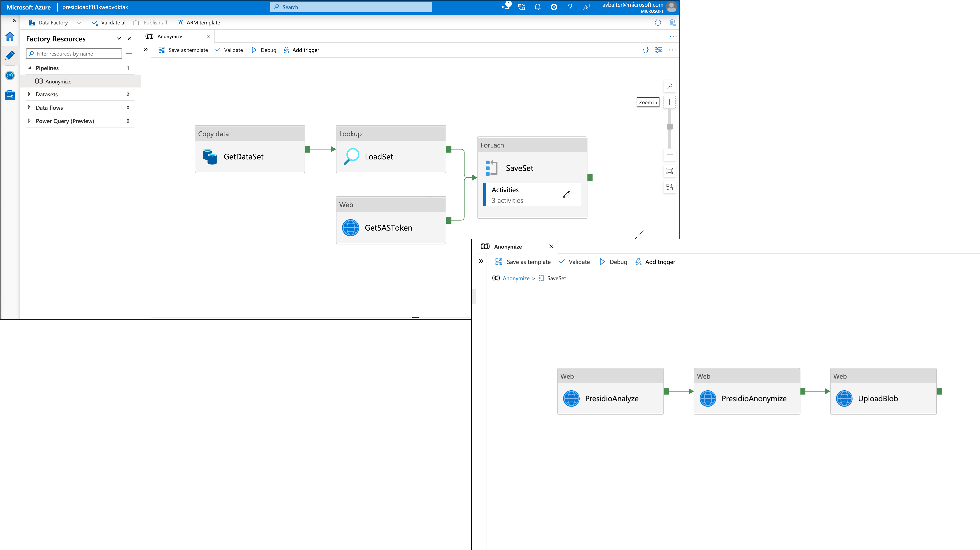Select the GetDataSet copy activity
This screenshot has height=550, width=980.
(250, 149)
